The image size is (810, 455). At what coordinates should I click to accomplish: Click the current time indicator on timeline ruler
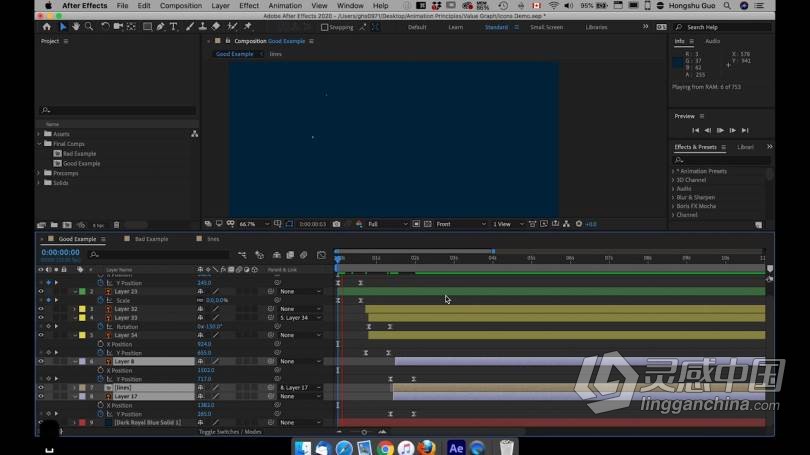click(338, 258)
